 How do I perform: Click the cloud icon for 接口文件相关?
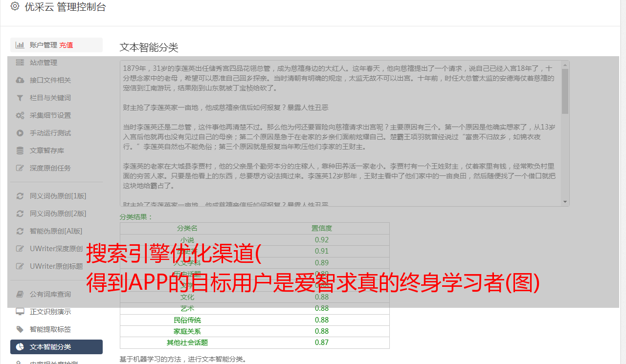point(20,80)
